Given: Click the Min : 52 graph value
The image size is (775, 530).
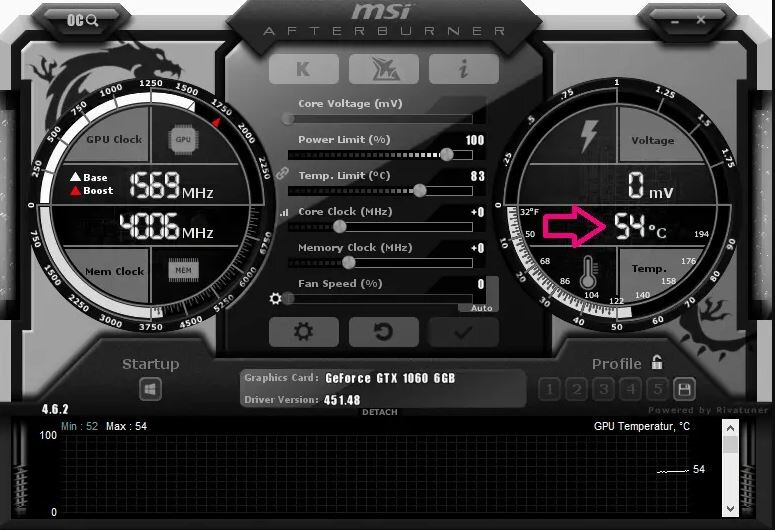Looking at the screenshot, I should 80,426.
